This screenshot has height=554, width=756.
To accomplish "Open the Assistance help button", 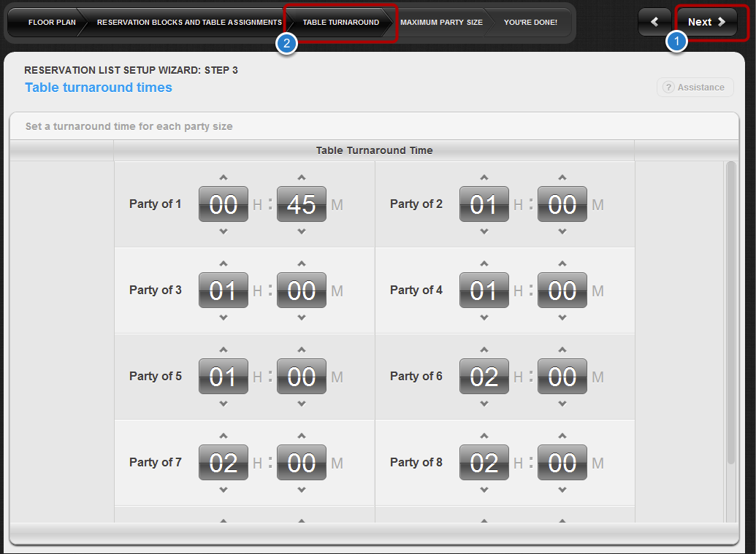I will click(695, 88).
